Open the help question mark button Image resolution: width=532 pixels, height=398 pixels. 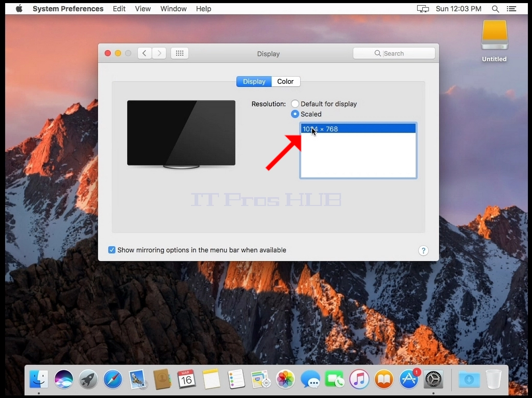(423, 250)
